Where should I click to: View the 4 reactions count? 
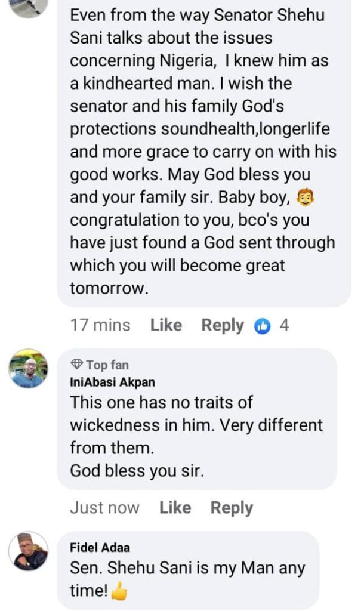(284, 325)
